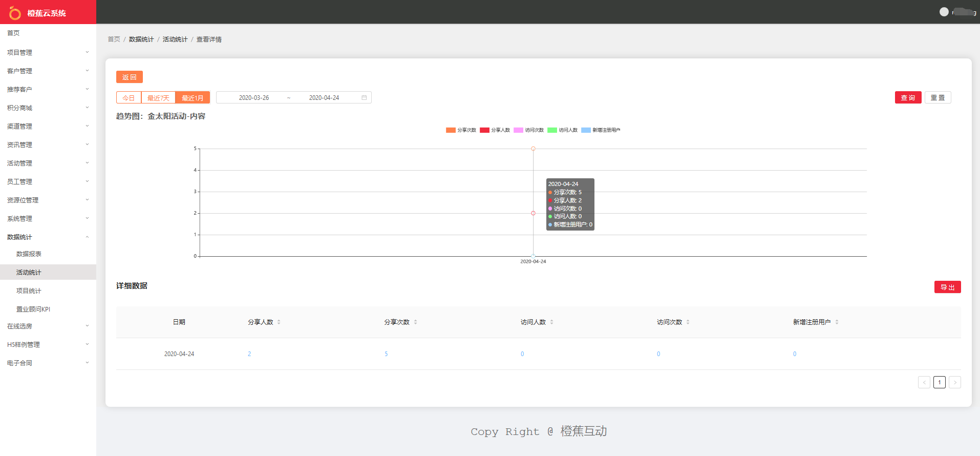980x456 pixels.
Task: Click the end date 2020-04-24 field
Action: (x=324, y=97)
